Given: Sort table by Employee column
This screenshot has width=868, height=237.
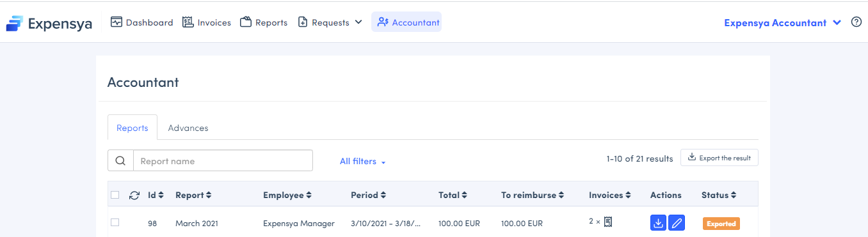Looking at the screenshot, I should coord(287,195).
